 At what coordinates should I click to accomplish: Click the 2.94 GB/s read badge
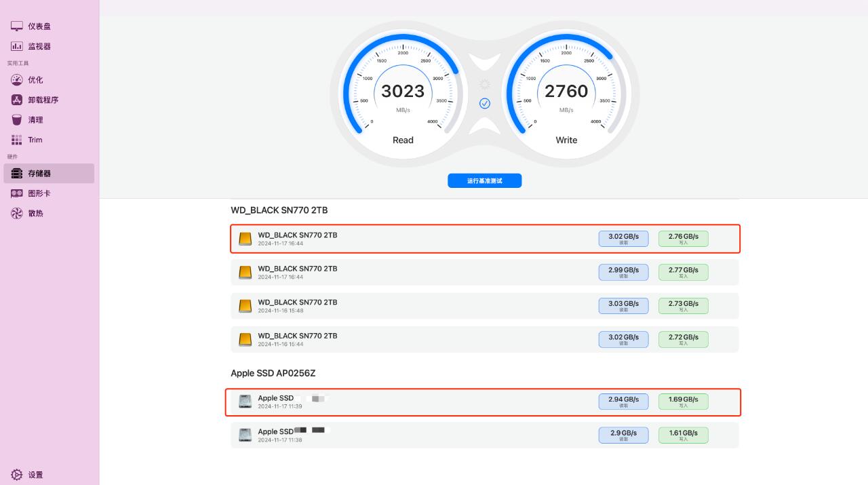click(x=623, y=402)
